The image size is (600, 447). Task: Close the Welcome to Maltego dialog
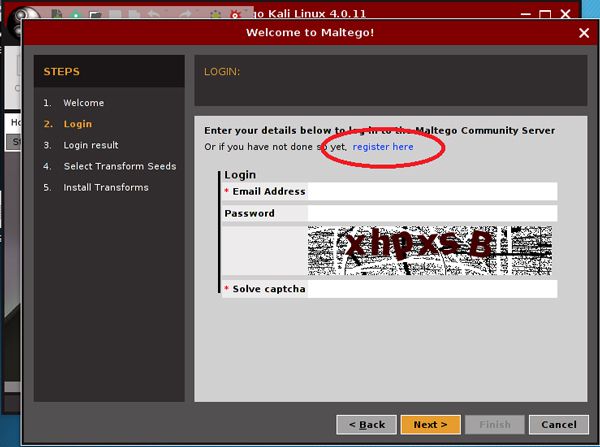[584, 33]
